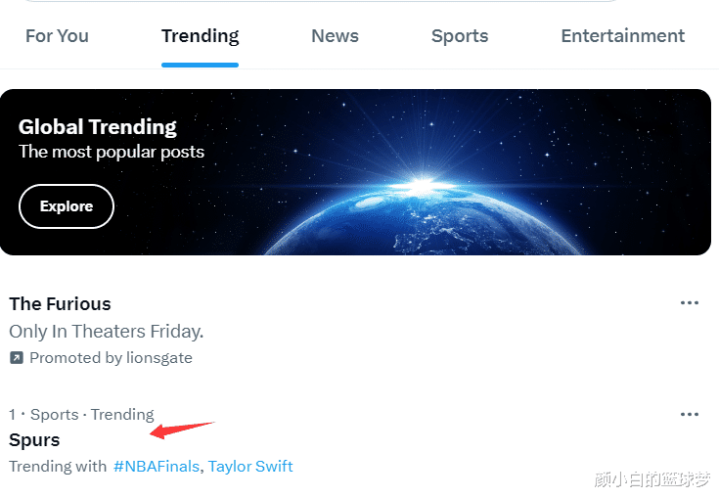Viewport: 719px width, 498px height.
Task: Click the Promoted by lionsgate label
Action: tap(111, 358)
